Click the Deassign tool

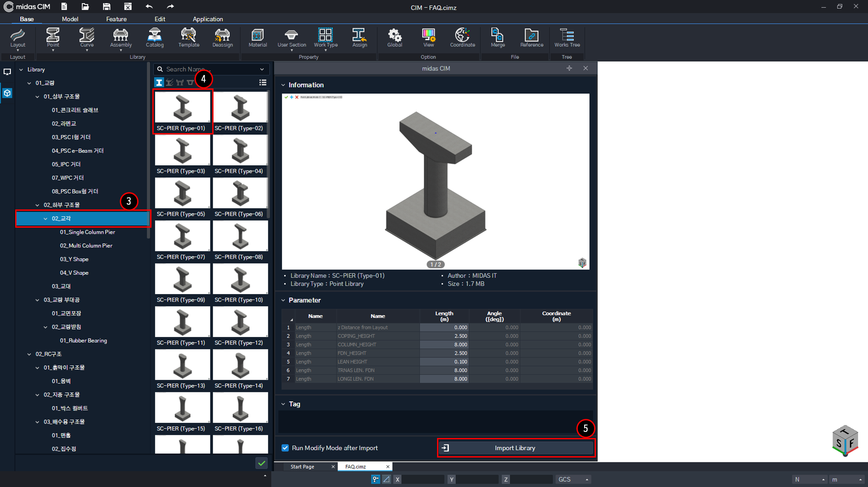pos(222,38)
